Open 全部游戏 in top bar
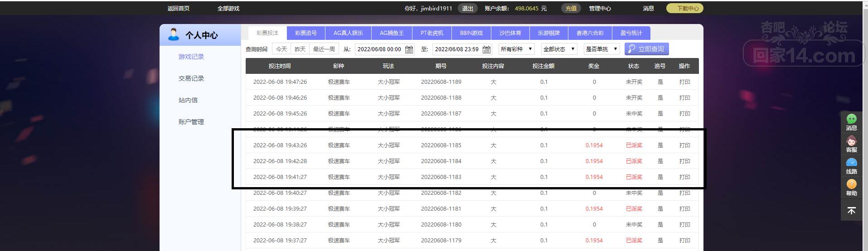Image resolution: width=868 pixels, height=251 pixels. pyautogui.click(x=228, y=8)
